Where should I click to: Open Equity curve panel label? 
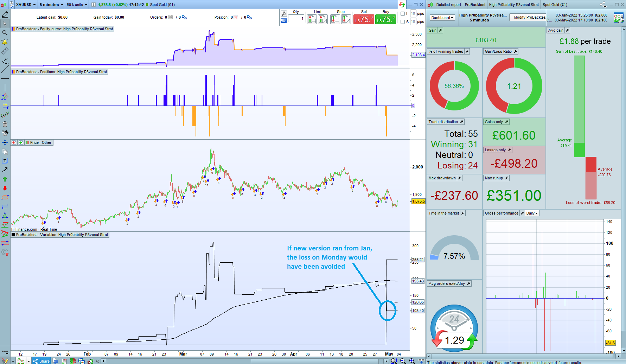click(63, 29)
